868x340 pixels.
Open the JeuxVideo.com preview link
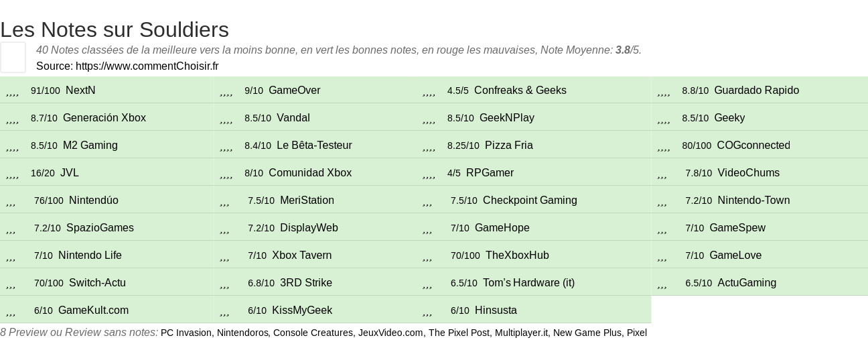click(x=390, y=333)
